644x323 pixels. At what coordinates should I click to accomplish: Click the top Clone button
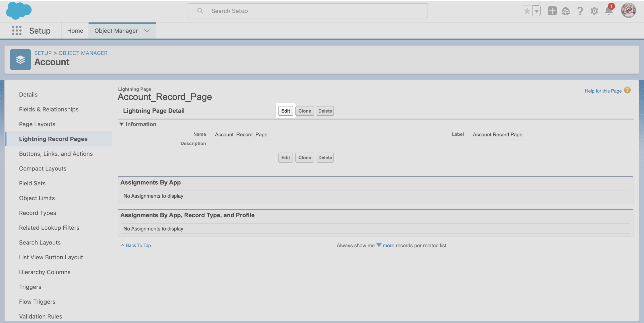click(x=305, y=111)
